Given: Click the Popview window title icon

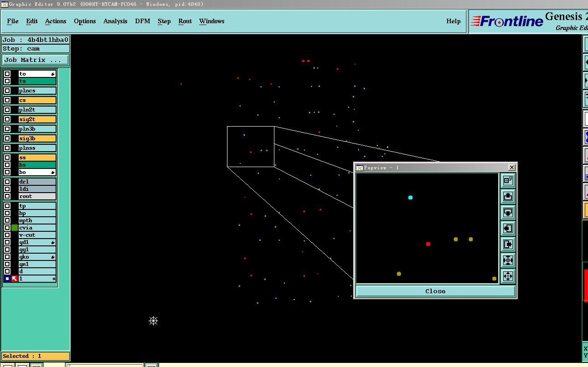Looking at the screenshot, I should click(x=359, y=168).
